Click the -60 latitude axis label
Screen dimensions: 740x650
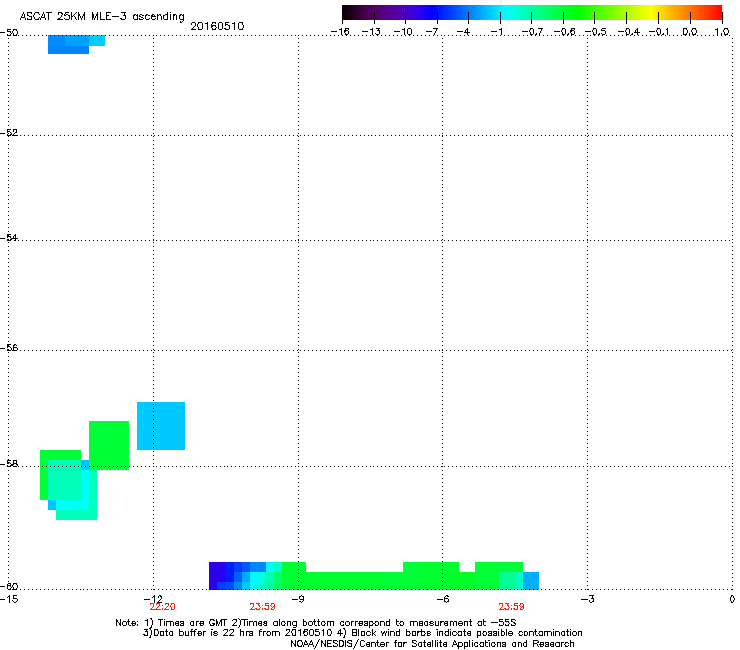9,586
